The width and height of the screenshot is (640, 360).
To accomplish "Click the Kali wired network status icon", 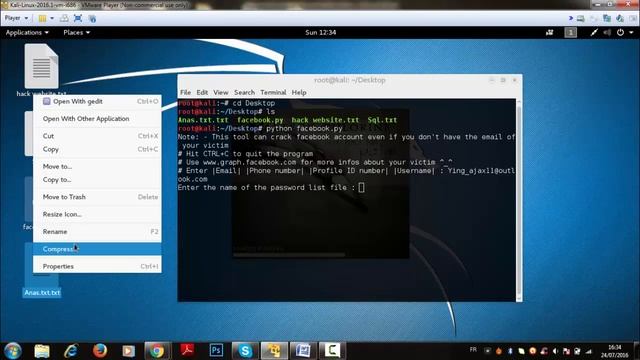I will coord(594,33).
